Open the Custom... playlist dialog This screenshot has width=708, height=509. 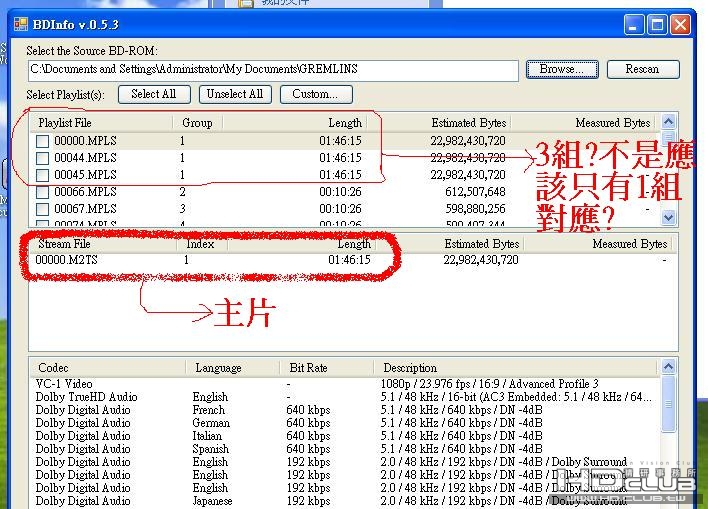(316, 94)
